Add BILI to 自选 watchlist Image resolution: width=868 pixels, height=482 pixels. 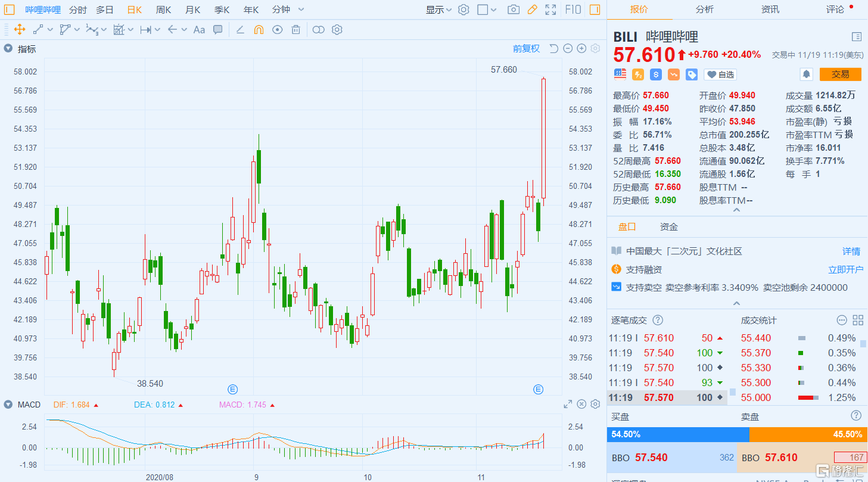pos(720,74)
